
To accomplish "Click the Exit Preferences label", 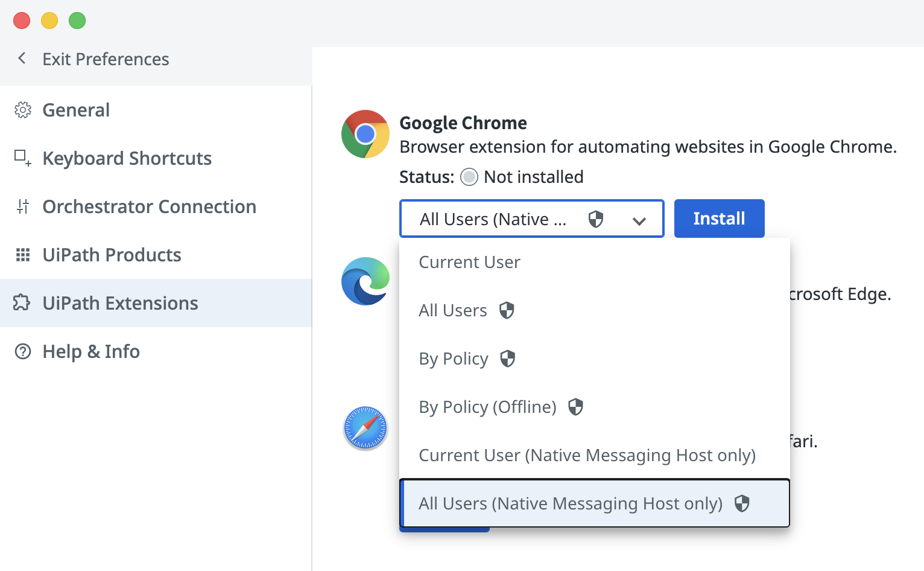I will pyautogui.click(x=106, y=59).
